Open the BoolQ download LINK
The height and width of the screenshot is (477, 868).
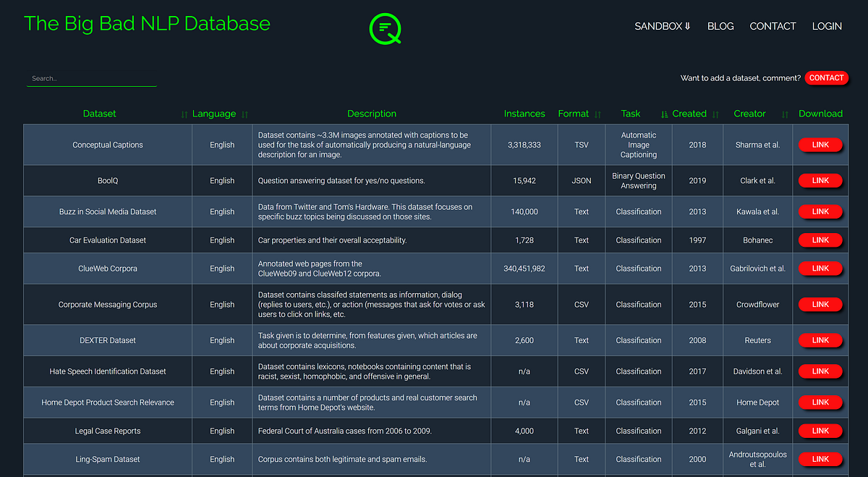[x=820, y=180]
